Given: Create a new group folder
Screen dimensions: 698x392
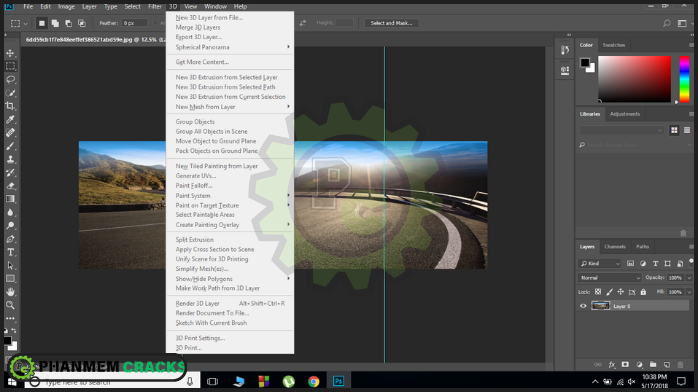Looking at the screenshot, I should click(x=653, y=364).
